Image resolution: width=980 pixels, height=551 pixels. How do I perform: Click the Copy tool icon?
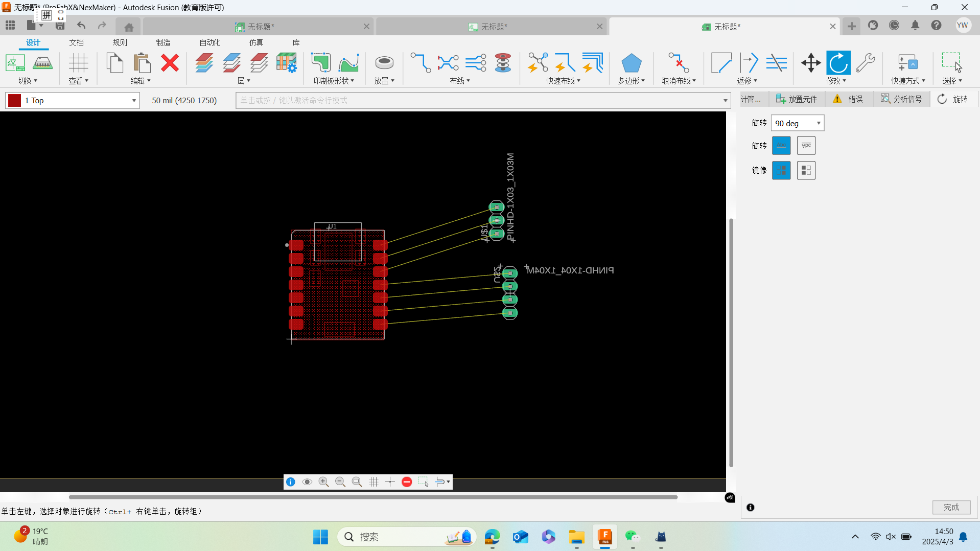115,63
